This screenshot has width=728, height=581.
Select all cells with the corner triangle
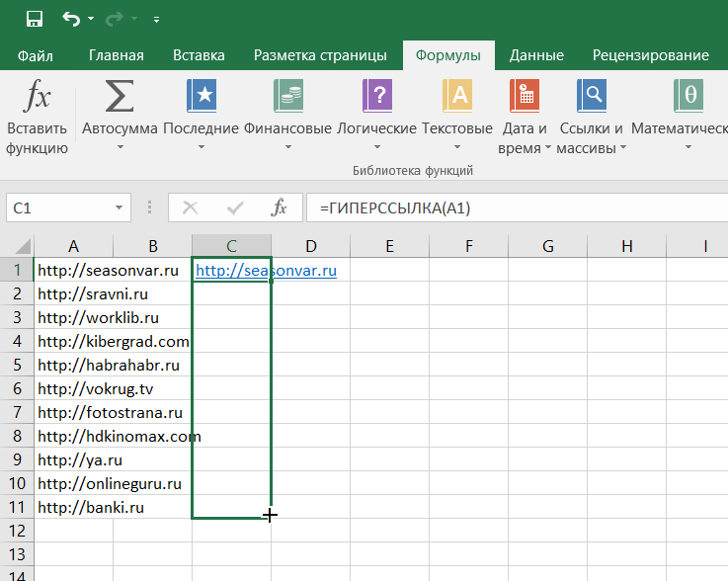click(x=23, y=246)
